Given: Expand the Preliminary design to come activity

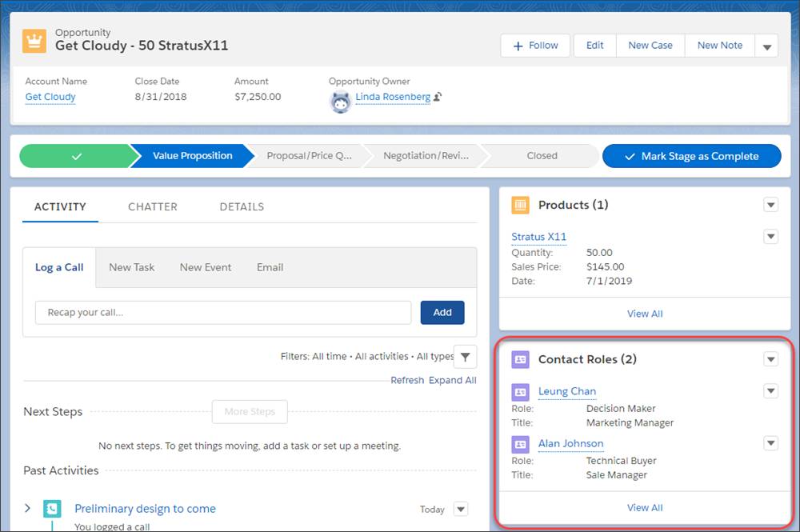Looking at the screenshot, I should click(27, 508).
